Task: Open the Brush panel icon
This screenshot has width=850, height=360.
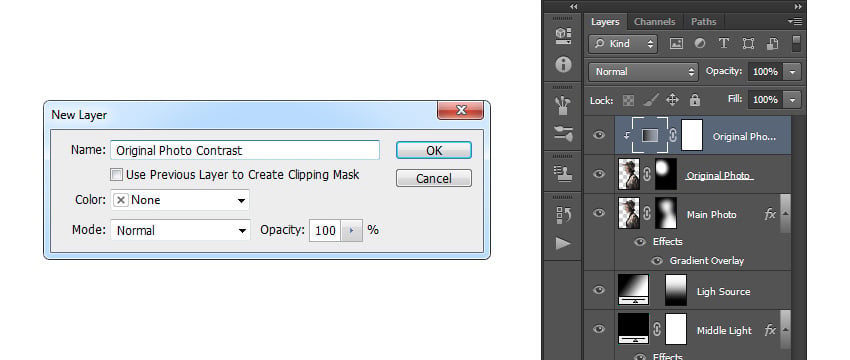Action: (x=563, y=134)
